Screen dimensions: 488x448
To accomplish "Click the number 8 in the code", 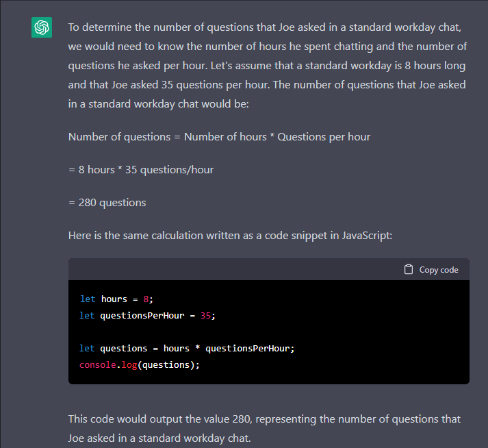I will pos(146,299).
